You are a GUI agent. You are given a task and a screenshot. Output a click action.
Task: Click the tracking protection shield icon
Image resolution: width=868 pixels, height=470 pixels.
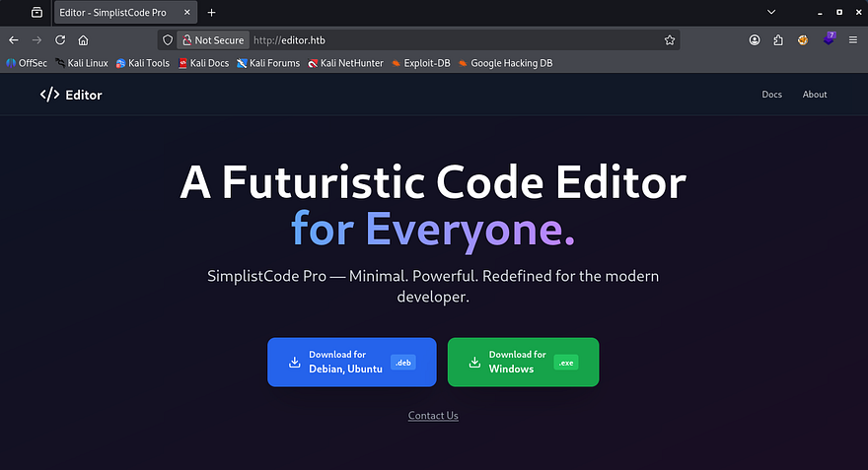click(168, 40)
